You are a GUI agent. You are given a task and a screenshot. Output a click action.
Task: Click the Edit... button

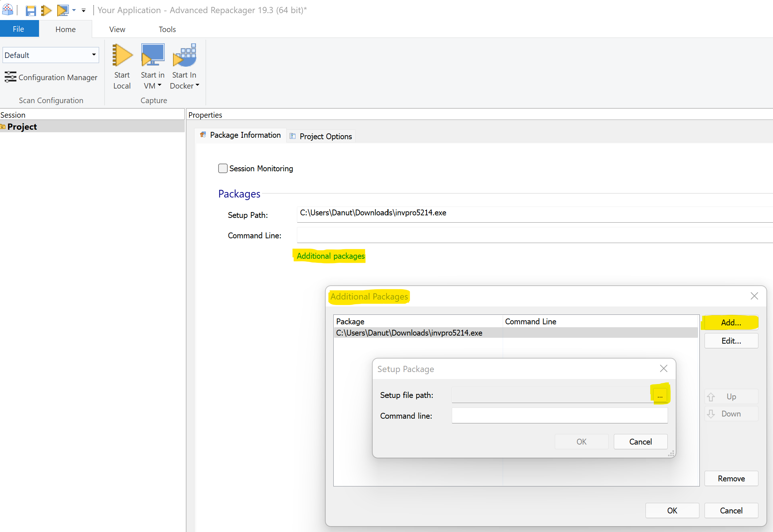coord(731,341)
